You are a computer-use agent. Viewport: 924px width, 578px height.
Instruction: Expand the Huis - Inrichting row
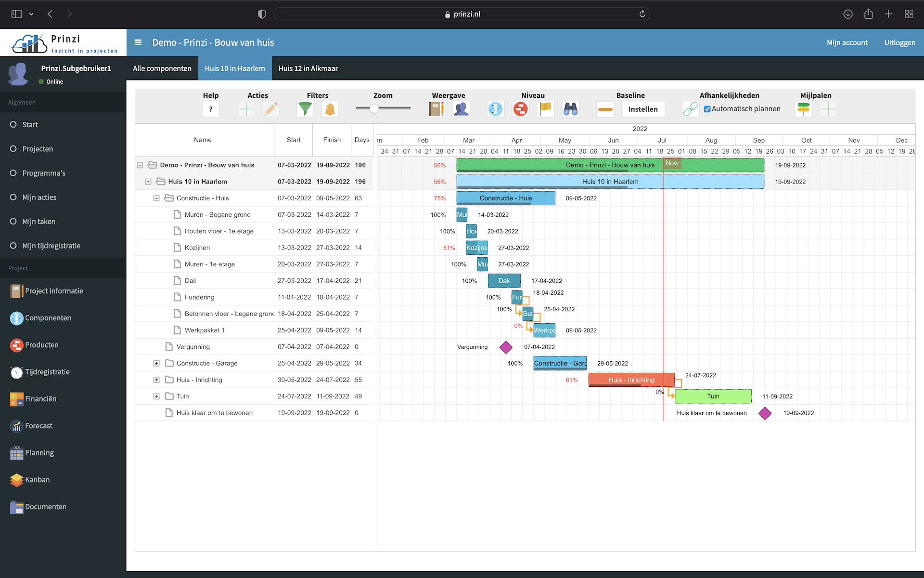click(156, 380)
